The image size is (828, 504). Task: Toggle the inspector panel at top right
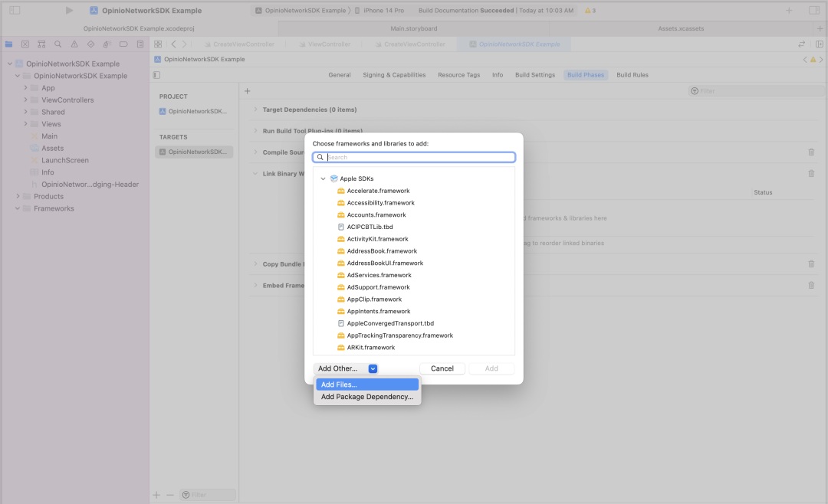click(x=813, y=11)
